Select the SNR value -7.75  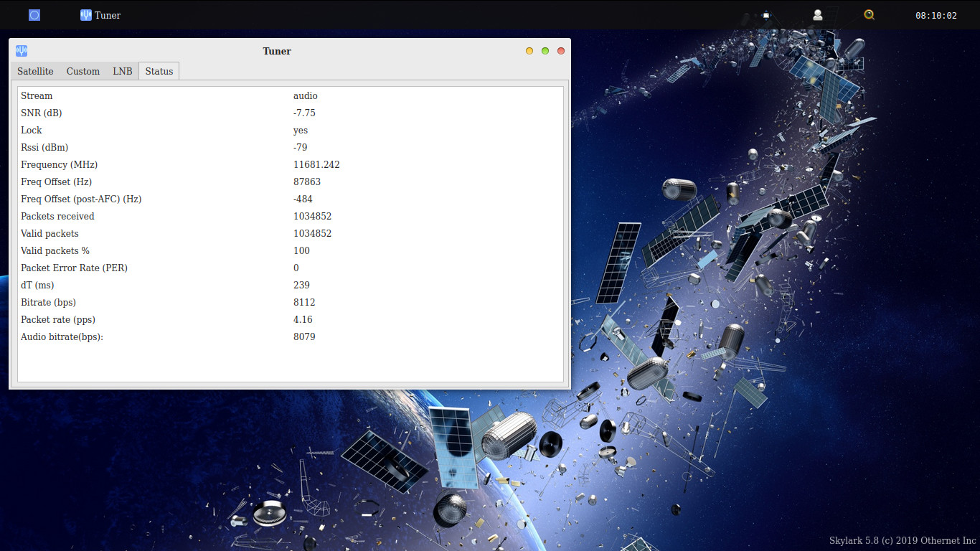point(304,113)
